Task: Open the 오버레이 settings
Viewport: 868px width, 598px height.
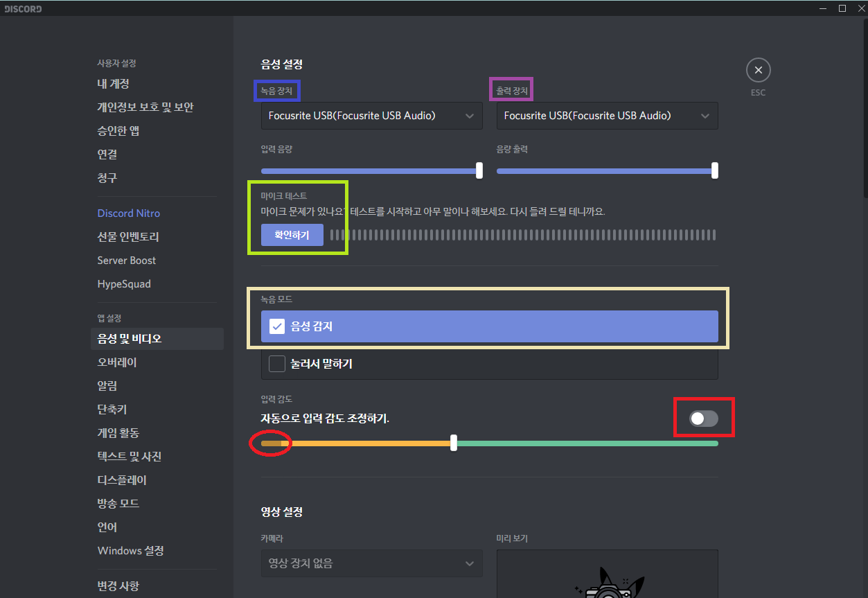Action: coord(116,362)
